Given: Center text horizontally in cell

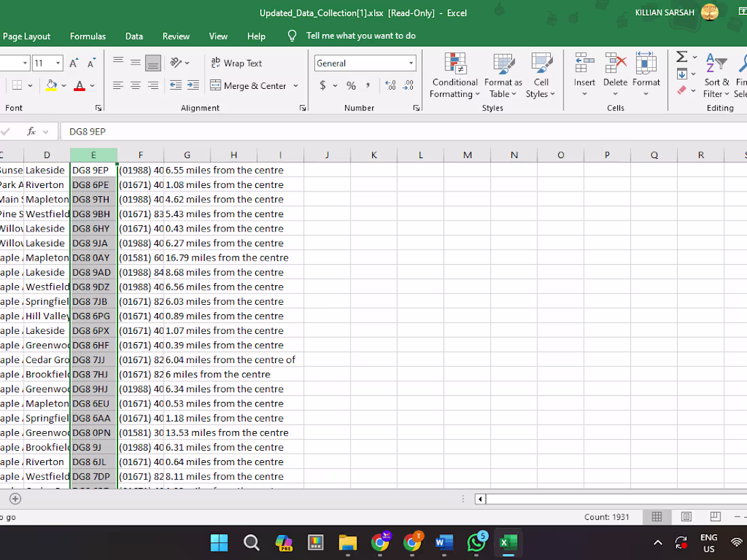Looking at the screenshot, I should [136, 86].
